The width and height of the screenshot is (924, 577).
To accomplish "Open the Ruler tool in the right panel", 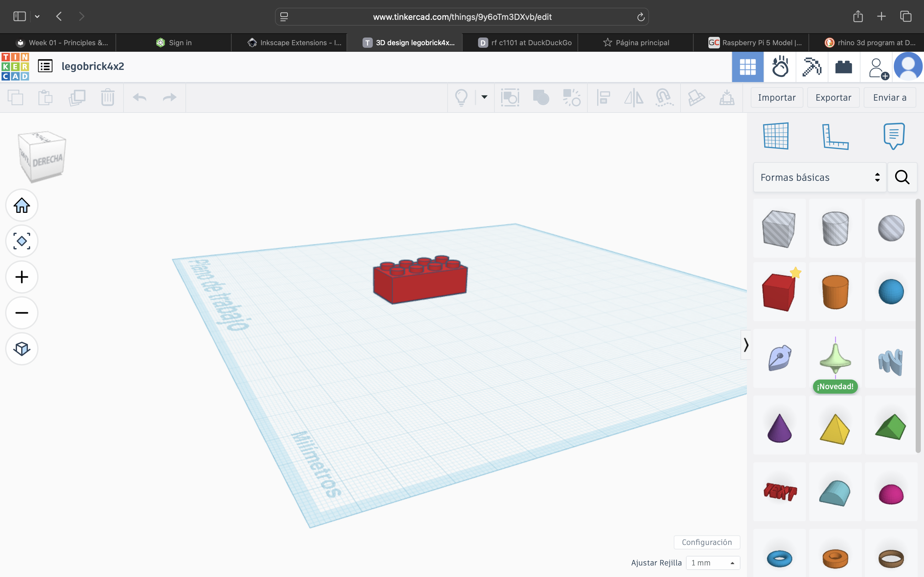I will click(x=836, y=137).
